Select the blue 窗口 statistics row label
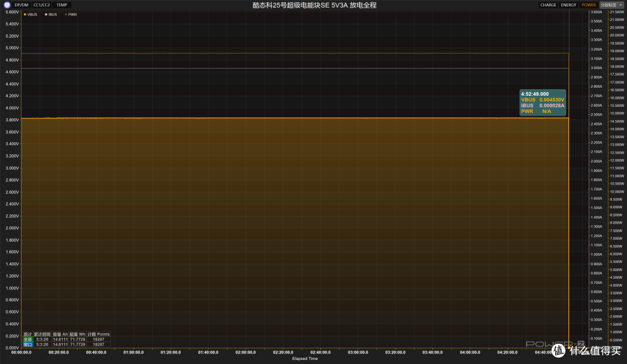Image resolution: width=627 pixels, height=364 pixels. tap(28, 344)
